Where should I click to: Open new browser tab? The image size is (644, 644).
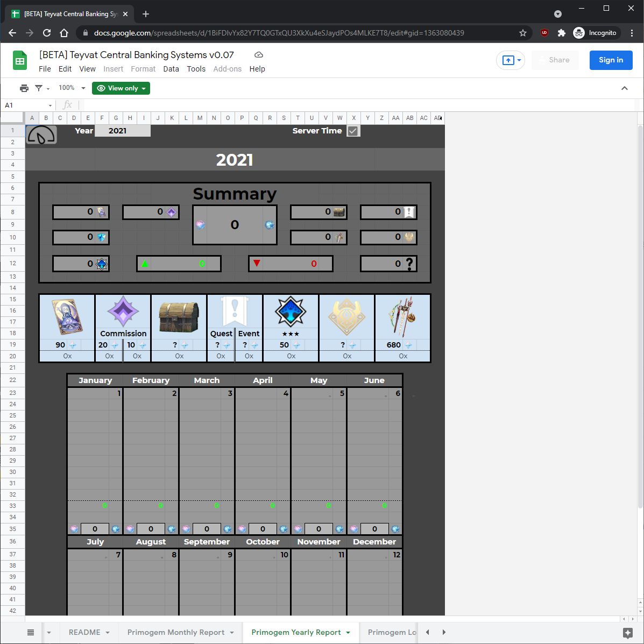pos(145,14)
